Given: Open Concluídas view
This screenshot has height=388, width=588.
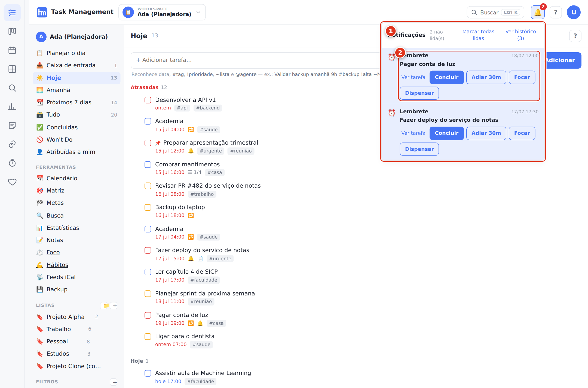Looking at the screenshot, I should tap(77, 127).
